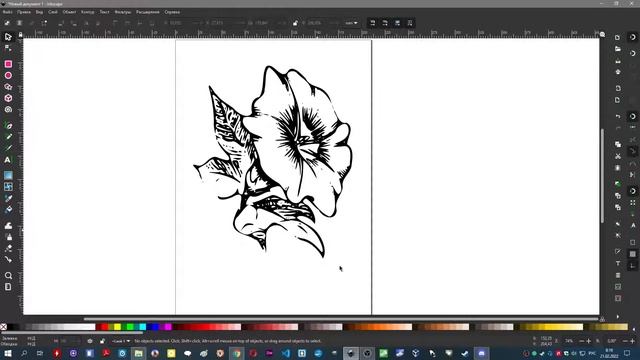Screen dimensions: 640x360
Task: Click the canvas rotation plus button
Action: [x=632, y=341]
